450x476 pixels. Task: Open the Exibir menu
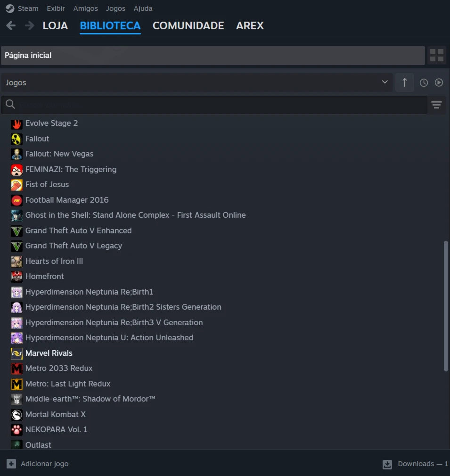56,8
